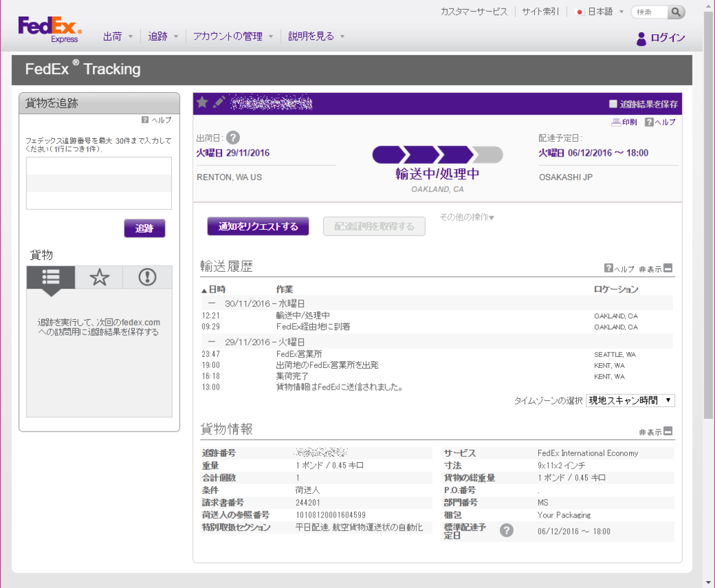Click question mark next to 標準配達予定日
This screenshot has width=715, height=588.
click(507, 530)
